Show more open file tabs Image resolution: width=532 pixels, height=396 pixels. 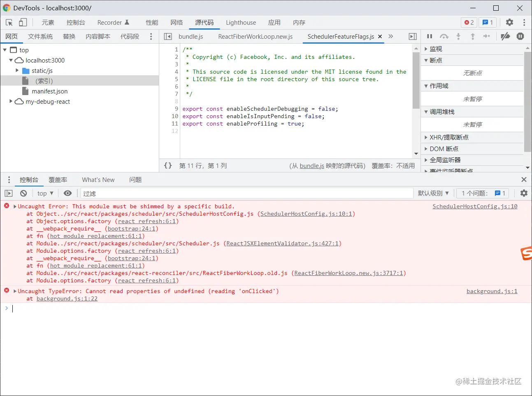391,37
